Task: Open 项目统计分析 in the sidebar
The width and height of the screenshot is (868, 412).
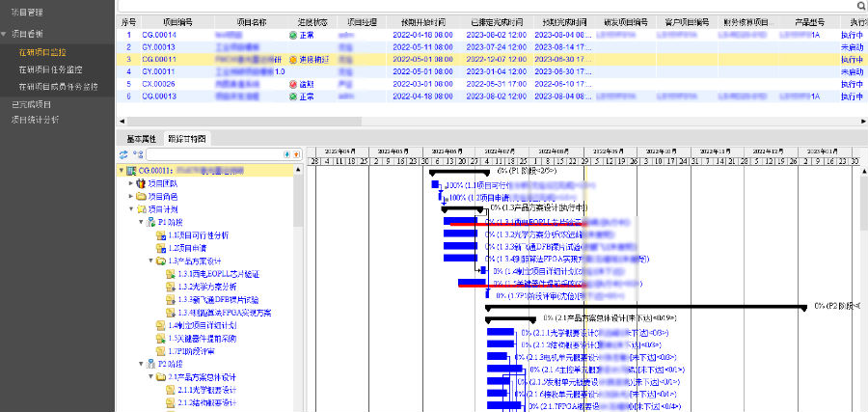Action: pos(35,120)
